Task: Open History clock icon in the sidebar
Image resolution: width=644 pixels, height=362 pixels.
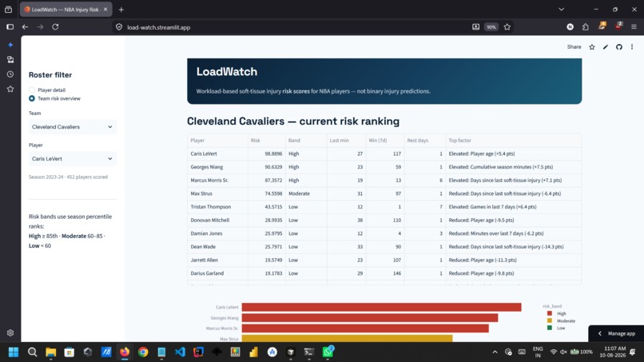Action: 10,74
